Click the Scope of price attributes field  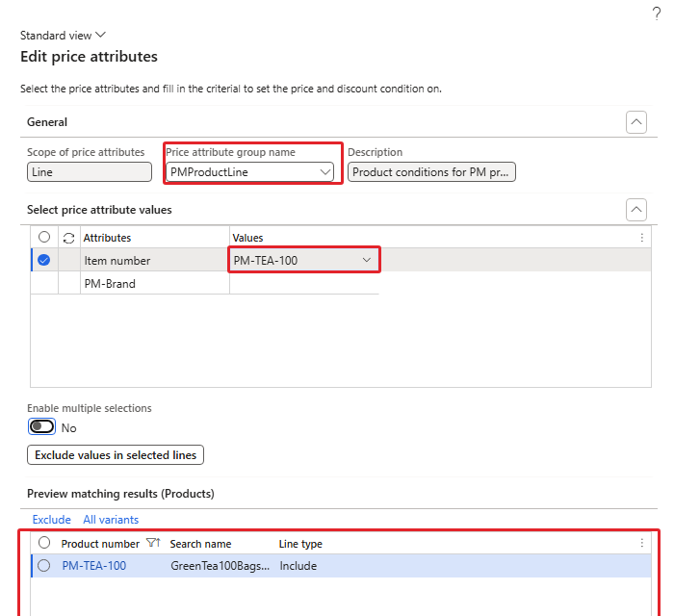pos(90,172)
